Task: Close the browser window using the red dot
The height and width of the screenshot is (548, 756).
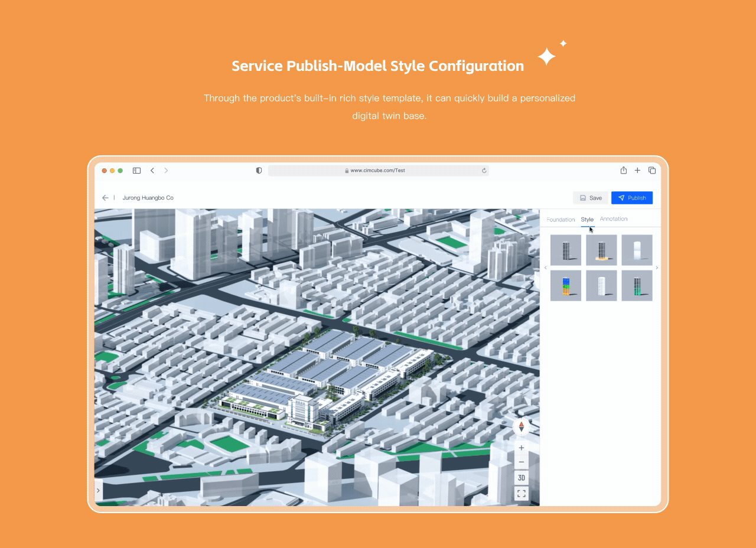Action: click(105, 171)
